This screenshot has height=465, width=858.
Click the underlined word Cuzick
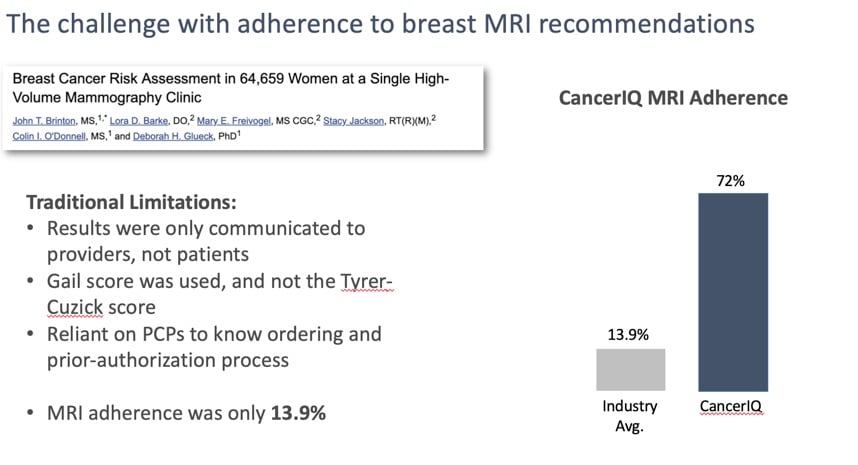tap(74, 307)
